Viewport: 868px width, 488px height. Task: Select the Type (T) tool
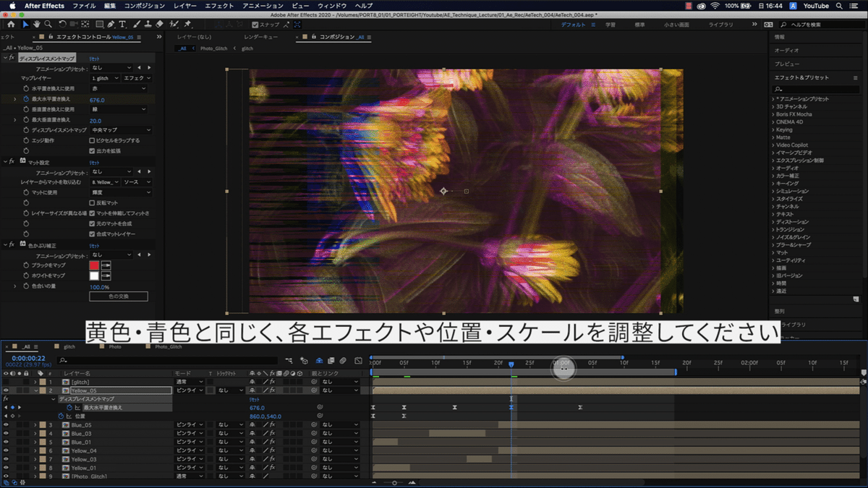[x=122, y=24]
